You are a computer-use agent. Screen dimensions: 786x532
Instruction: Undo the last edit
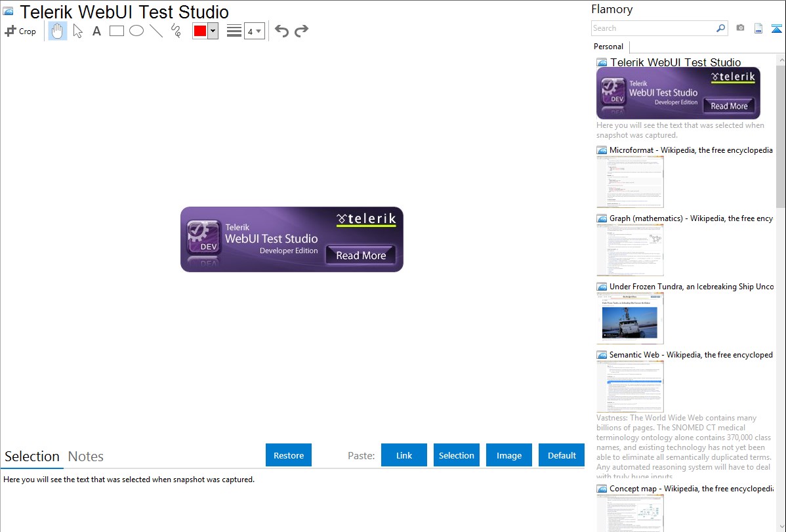coord(281,31)
